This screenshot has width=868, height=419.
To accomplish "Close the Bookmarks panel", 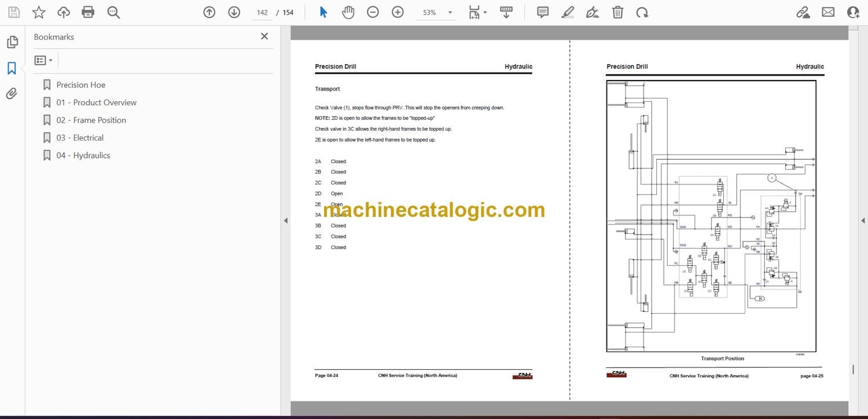I will (x=264, y=36).
